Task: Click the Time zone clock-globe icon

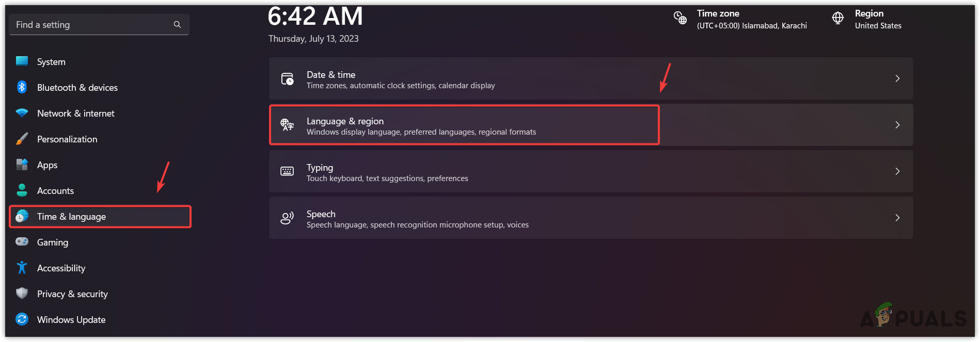Action: 680,18
